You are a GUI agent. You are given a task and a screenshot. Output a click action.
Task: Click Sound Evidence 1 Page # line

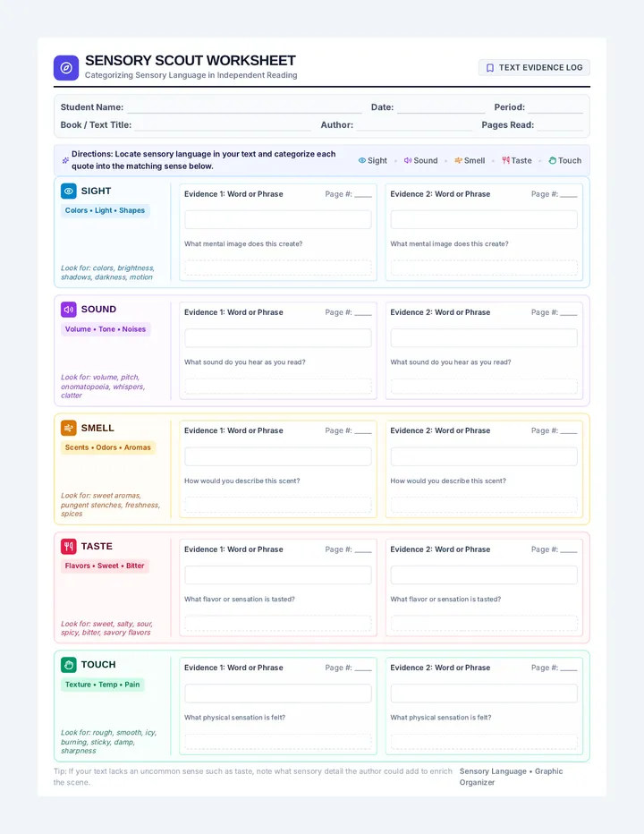pos(362,313)
